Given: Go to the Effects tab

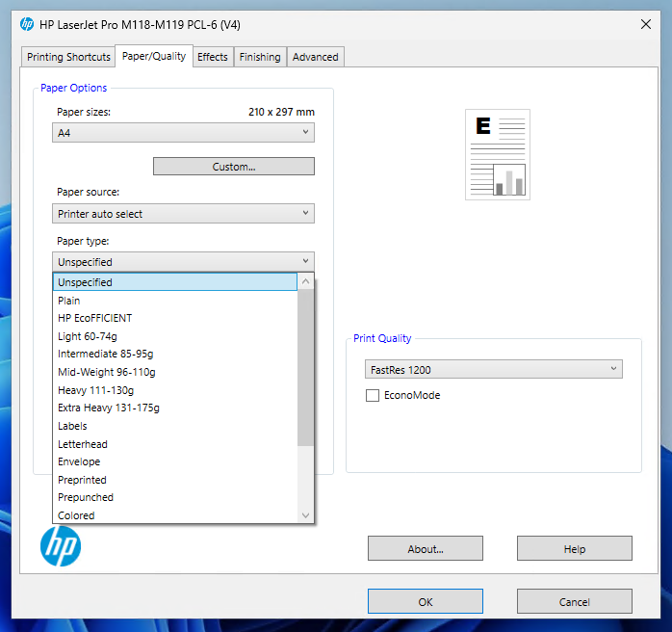Looking at the screenshot, I should [x=213, y=57].
